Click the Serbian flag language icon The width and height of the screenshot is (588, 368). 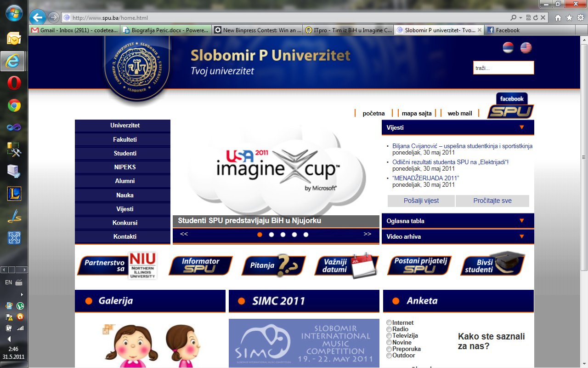(508, 47)
